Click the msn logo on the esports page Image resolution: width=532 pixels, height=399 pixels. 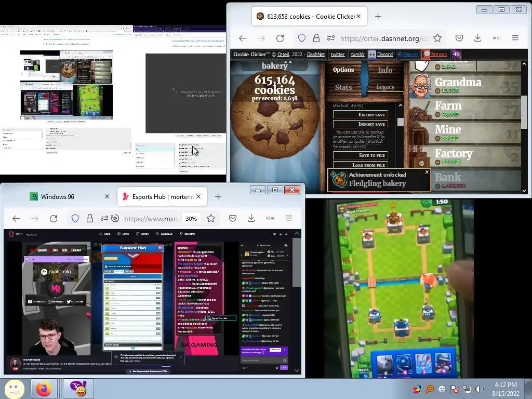coord(15,234)
